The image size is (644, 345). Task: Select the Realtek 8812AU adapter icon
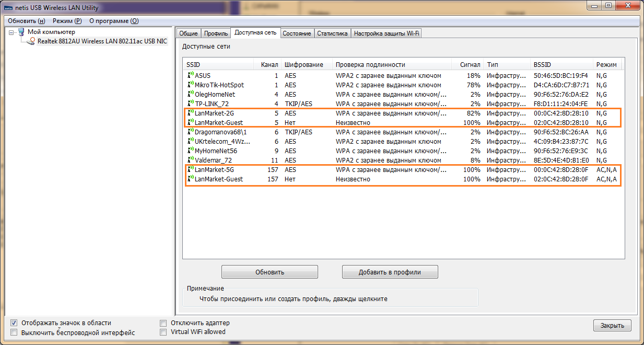[x=31, y=41]
